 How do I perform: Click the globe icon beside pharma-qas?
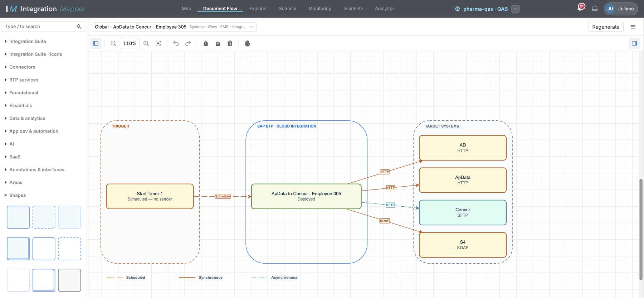click(x=457, y=9)
